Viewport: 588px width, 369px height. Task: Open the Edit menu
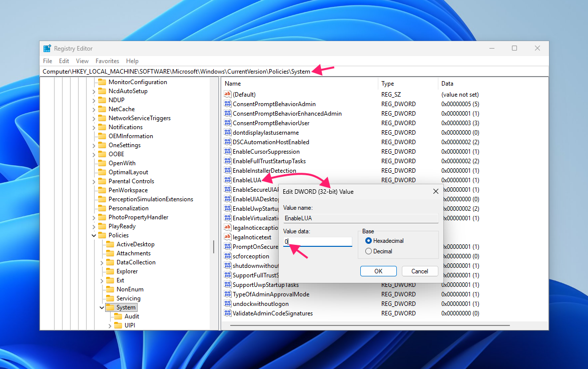(x=64, y=61)
